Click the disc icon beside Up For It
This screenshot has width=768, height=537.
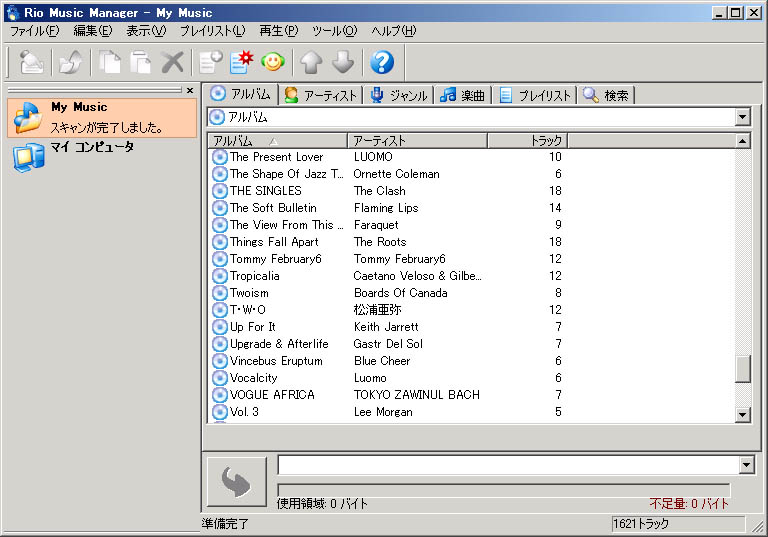220,327
